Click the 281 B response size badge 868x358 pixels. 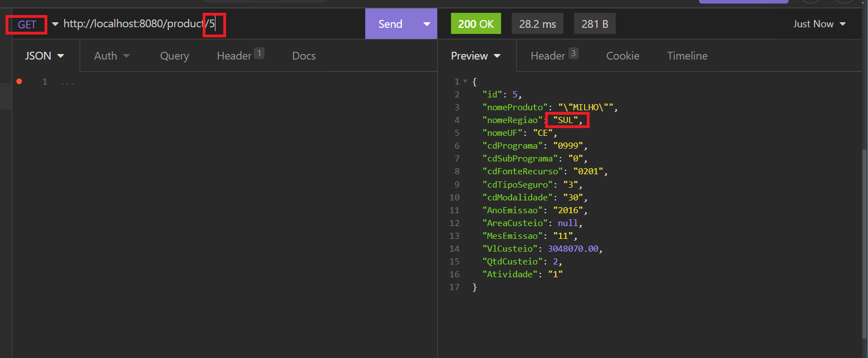point(594,23)
